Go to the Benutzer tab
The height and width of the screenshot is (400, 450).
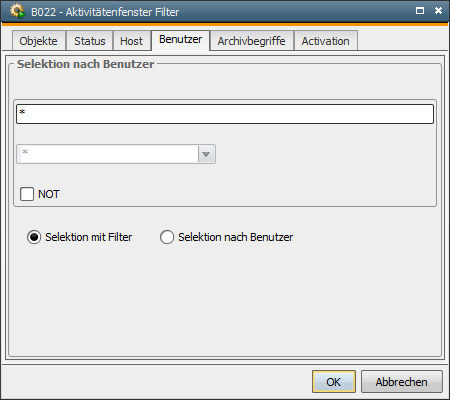181,40
